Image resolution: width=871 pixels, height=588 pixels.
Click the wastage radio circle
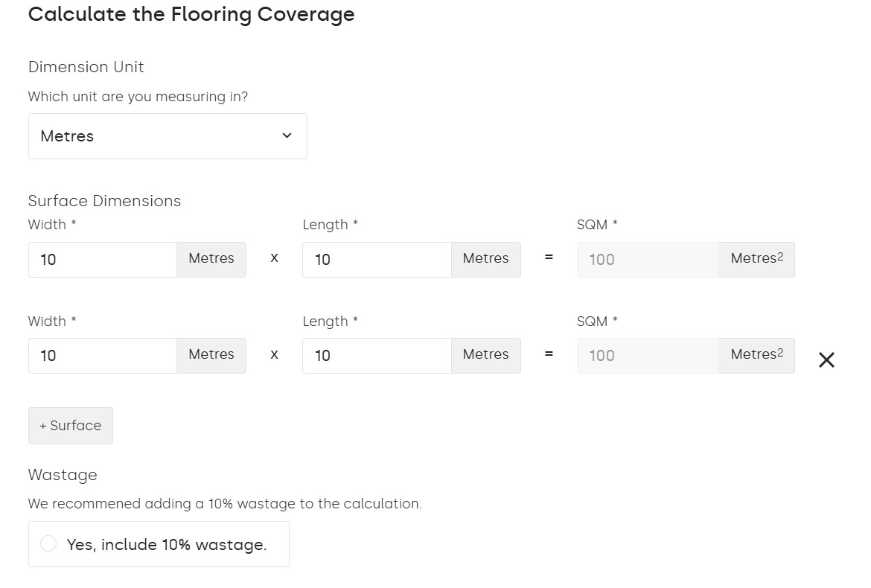coord(48,543)
